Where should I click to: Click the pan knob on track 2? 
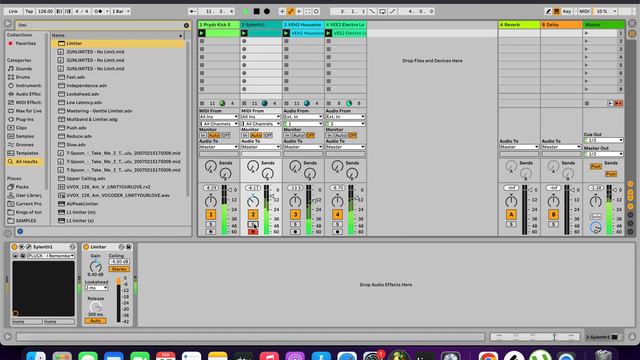[x=253, y=201]
